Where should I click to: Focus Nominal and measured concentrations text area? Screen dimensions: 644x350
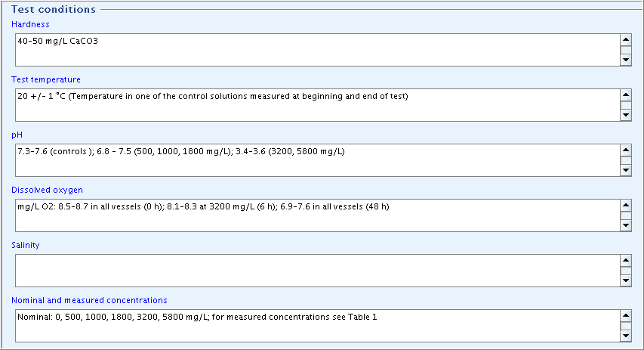[x=318, y=326]
